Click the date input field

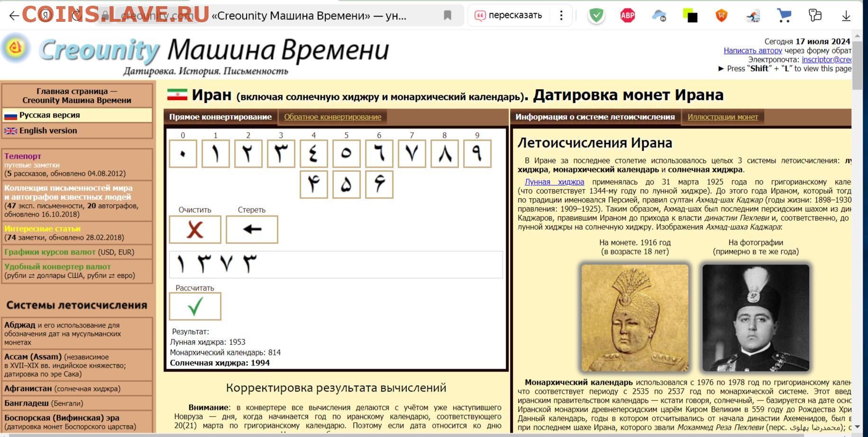point(336,264)
